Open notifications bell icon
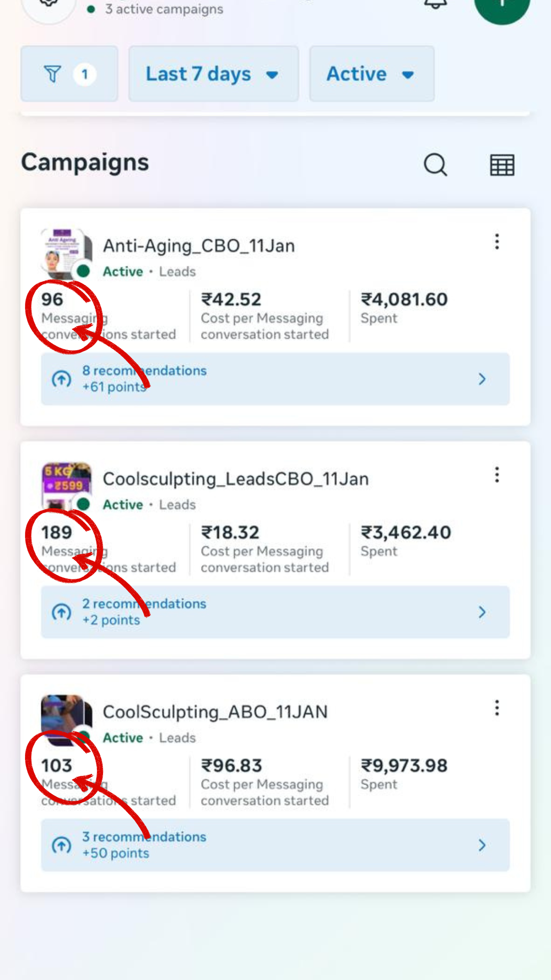This screenshot has height=980, width=551. tap(436, 4)
